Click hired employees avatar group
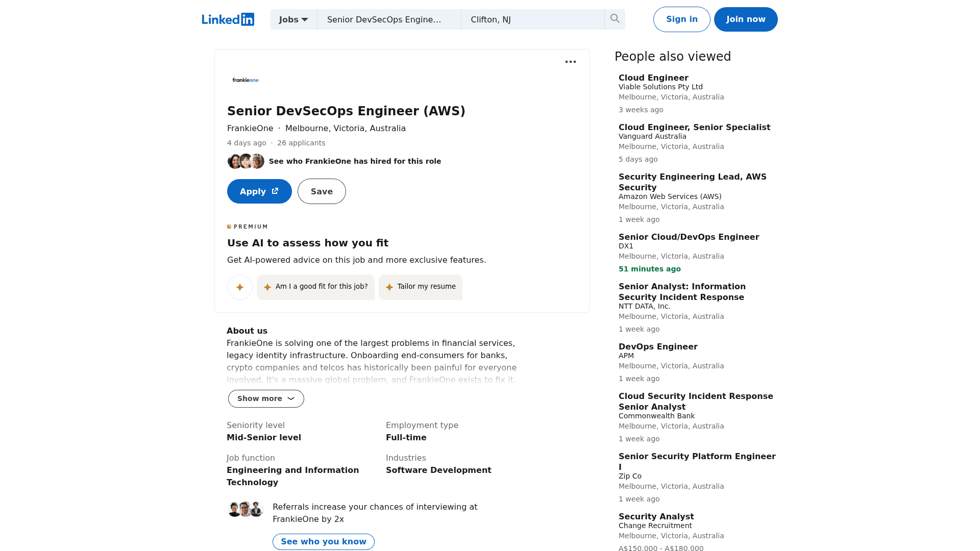 pyautogui.click(x=246, y=161)
